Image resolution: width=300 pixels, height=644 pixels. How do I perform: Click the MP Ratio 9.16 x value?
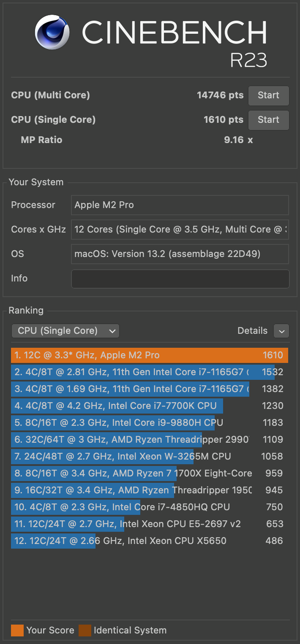238,140
